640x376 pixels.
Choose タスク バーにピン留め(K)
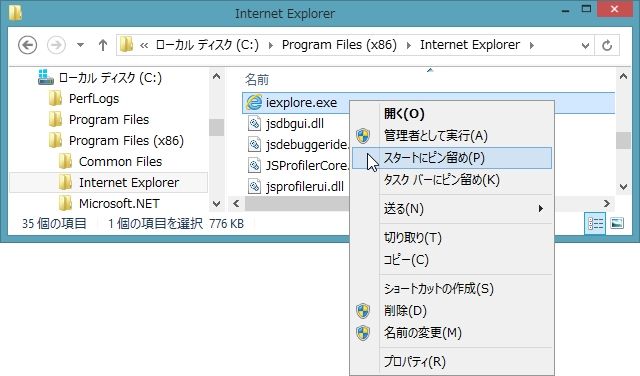pos(452,180)
